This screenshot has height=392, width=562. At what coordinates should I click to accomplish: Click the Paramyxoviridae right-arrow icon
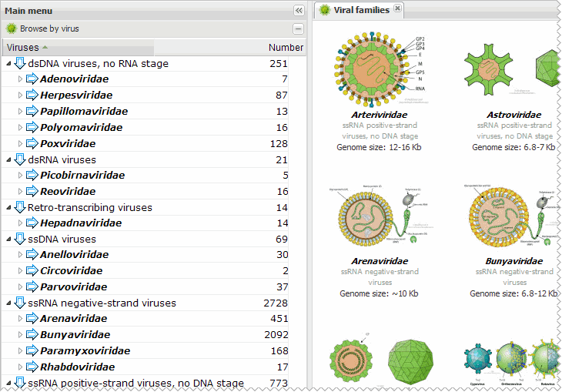coord(32,350)
